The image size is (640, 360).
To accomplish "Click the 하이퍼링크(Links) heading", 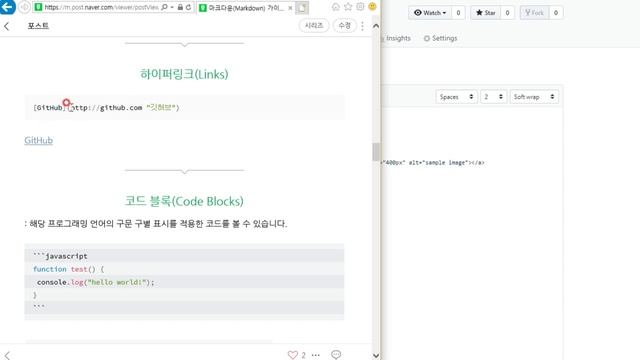I will [x=184, y=74].
